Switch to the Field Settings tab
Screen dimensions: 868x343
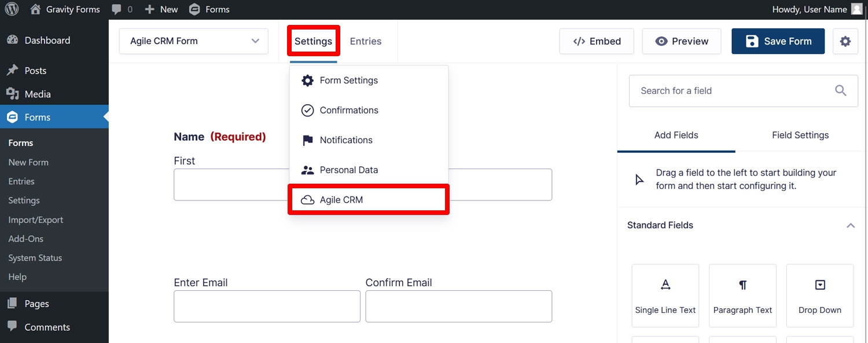800,135
